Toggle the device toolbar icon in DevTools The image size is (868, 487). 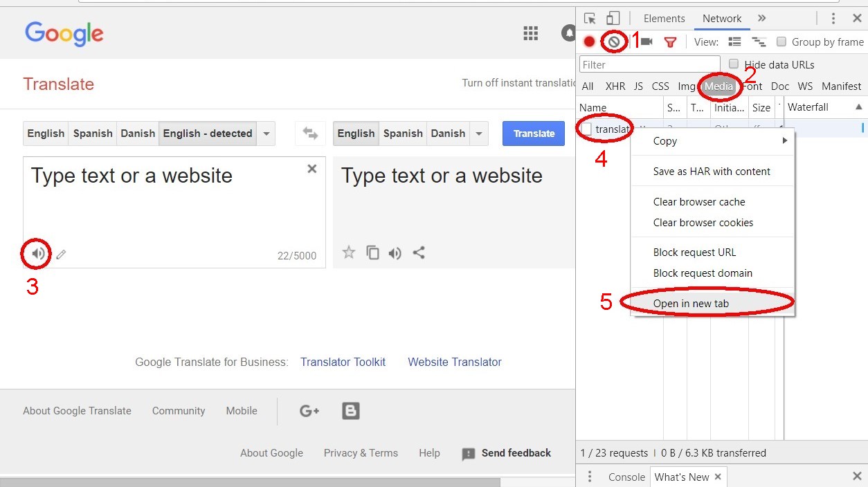(613, 19)
